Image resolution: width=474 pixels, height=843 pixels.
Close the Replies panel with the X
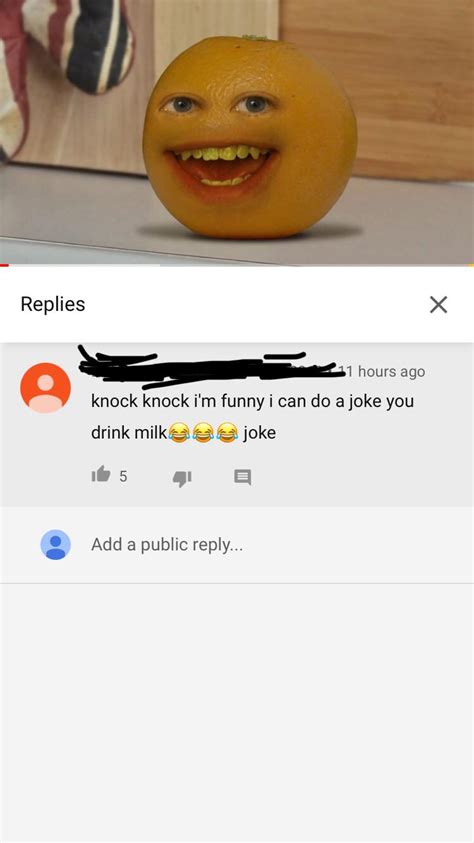[439, 305]
